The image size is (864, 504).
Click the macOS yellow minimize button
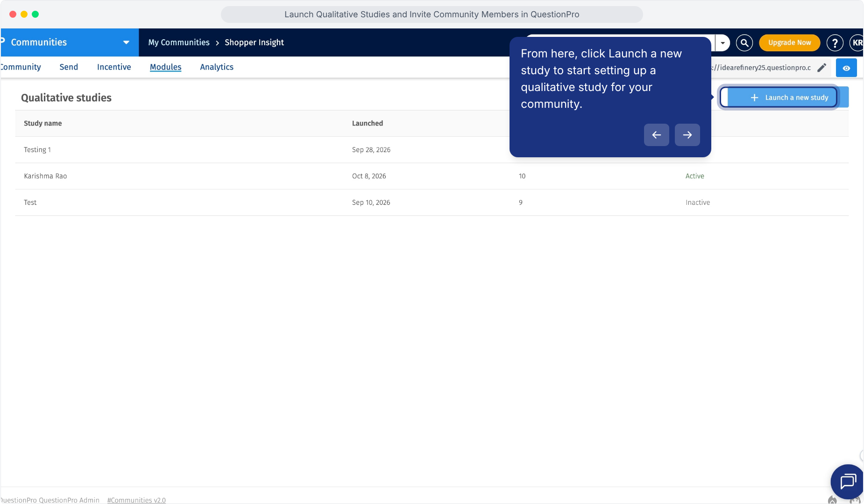tap(24, 14)
